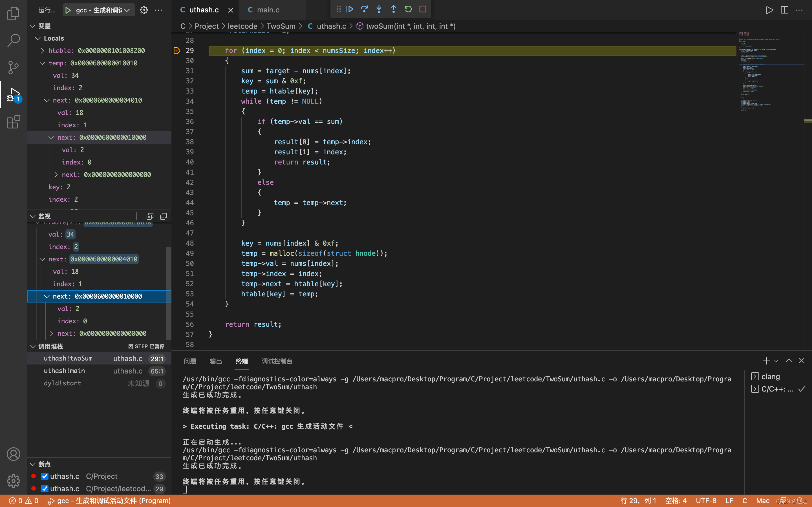Select the uthash!main call stack frame
This screenshot has width=812, height=507.
click(x=64, y=371)
